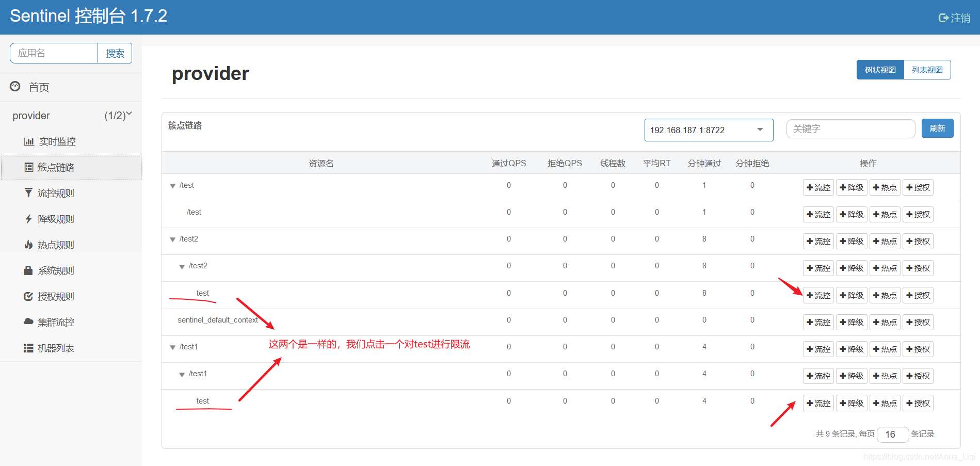Click the page size field showing 16
Screen dimensions: 980x466
(893, 435)
